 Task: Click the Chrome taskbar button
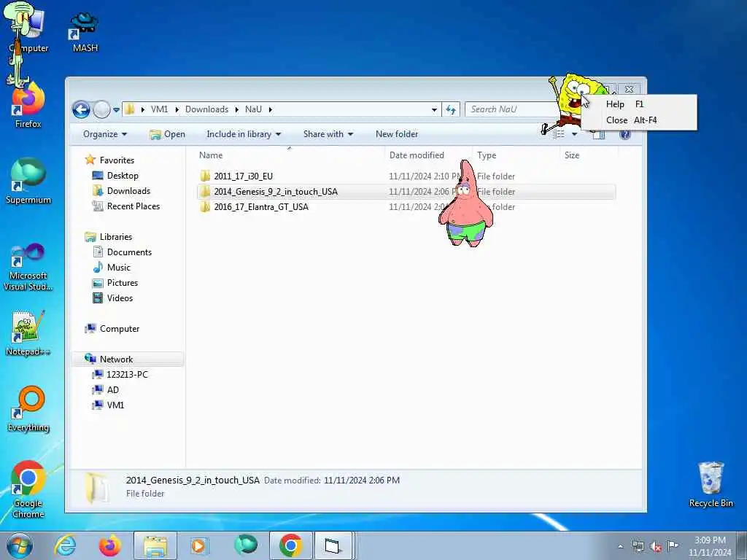click(x=291, y=545)
